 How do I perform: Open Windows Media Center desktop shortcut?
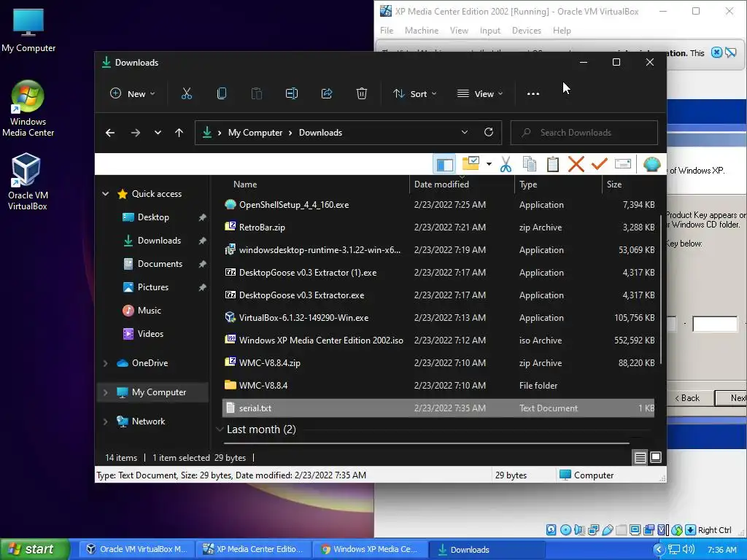click(x=28, y=109)
